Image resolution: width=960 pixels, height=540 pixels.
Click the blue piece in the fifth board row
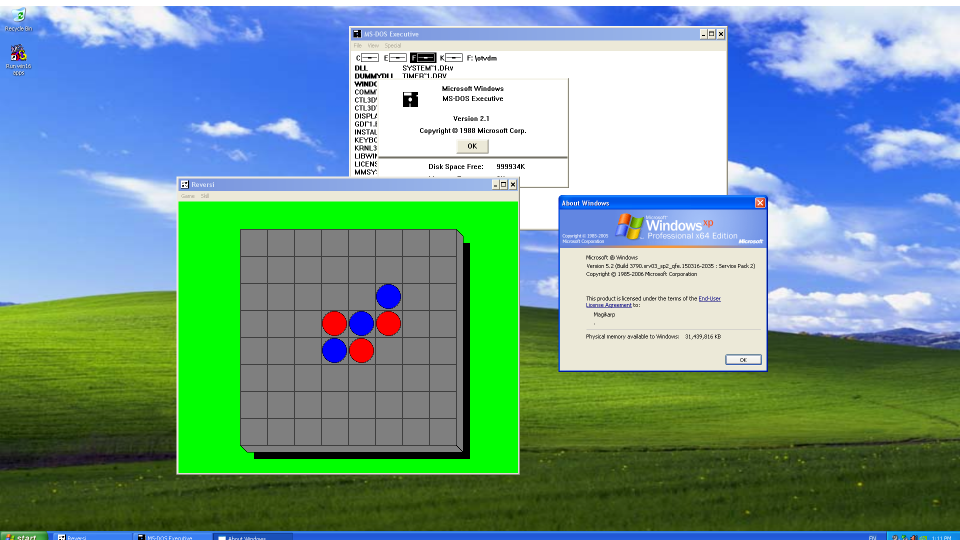(334, 350)
